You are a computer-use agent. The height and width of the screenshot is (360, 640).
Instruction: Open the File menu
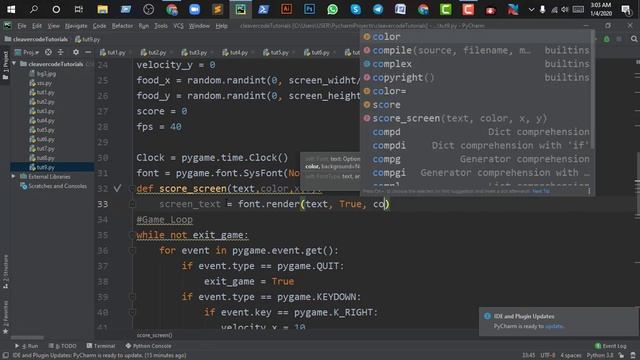(22, 26)
